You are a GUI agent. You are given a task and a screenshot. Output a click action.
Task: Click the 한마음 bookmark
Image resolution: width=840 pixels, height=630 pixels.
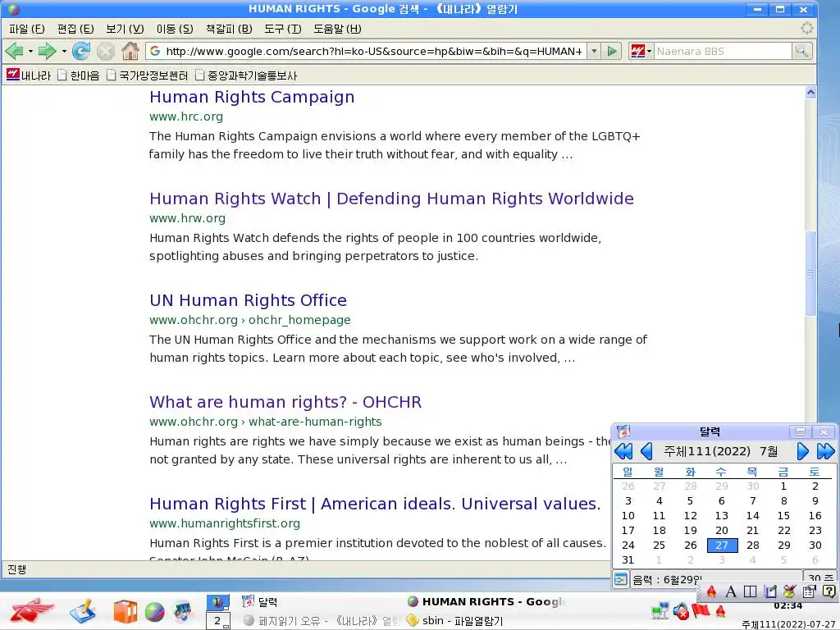tap(79, 75)
